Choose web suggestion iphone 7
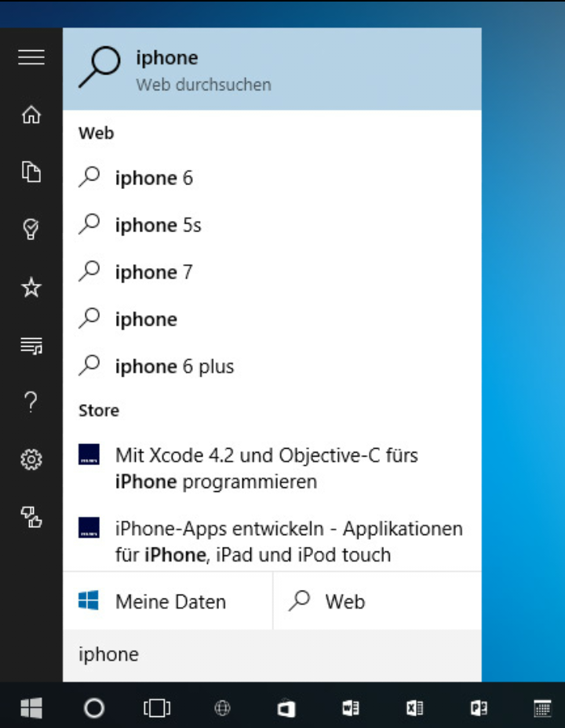 click(x=272, y=272)
